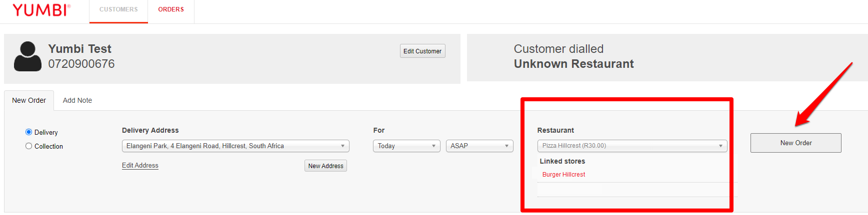The width and height of the screenshot is (868, 215).
Task: Click the customer name Yumbi Test
Action: tap(79, 49)
